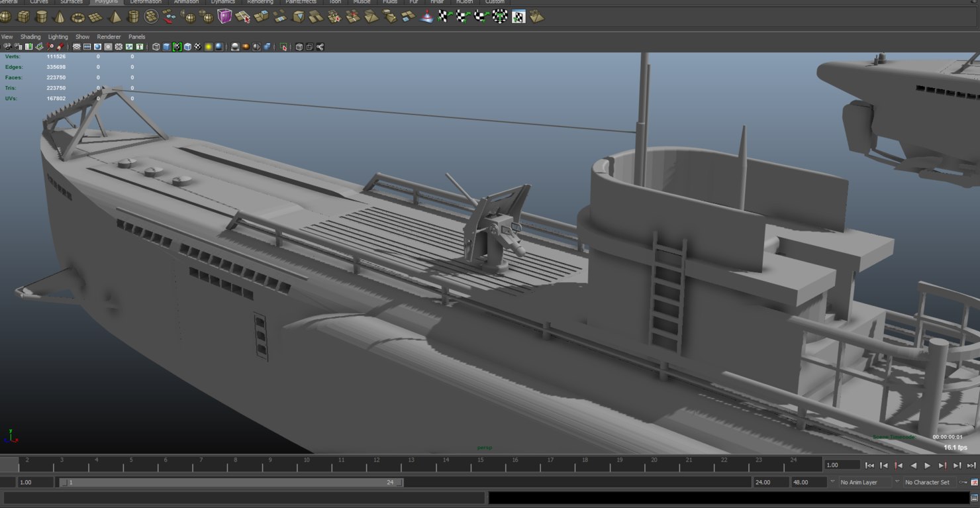Open the Shading panel menu
980x508 pixels.
point(30,36)
